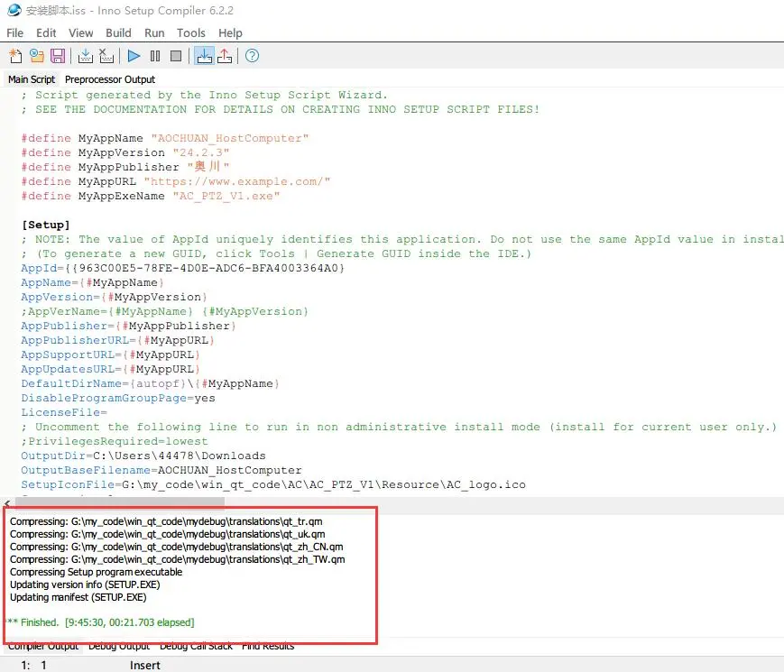Show the Find Results tab
The height and width of the screenshot is (672, 784).
tap(267, 646)
